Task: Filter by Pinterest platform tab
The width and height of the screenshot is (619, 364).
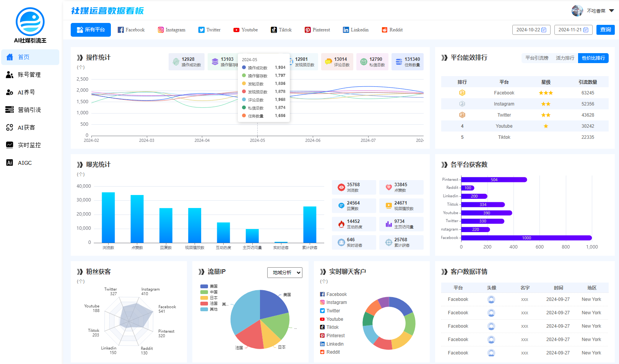Action: (317, 30)
